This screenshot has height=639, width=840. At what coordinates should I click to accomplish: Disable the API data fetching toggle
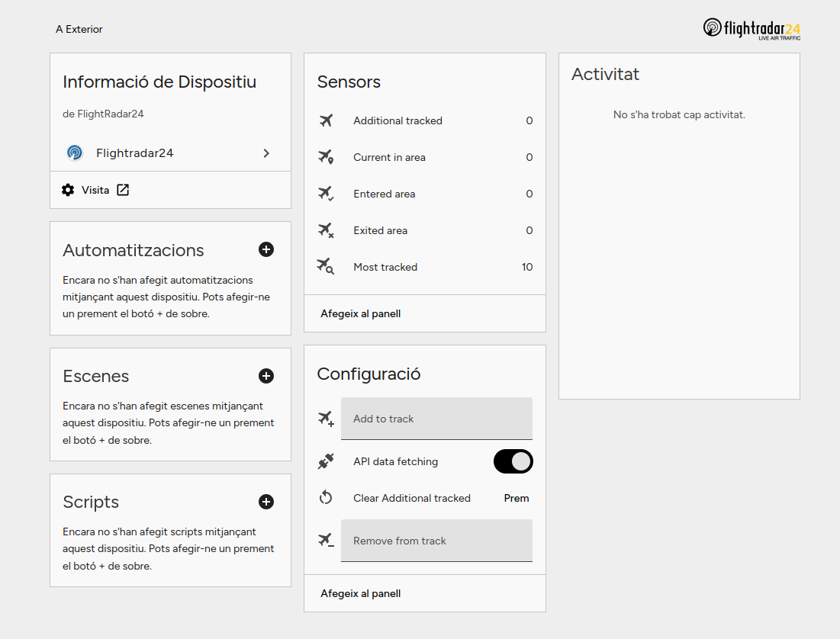point(513,461)
